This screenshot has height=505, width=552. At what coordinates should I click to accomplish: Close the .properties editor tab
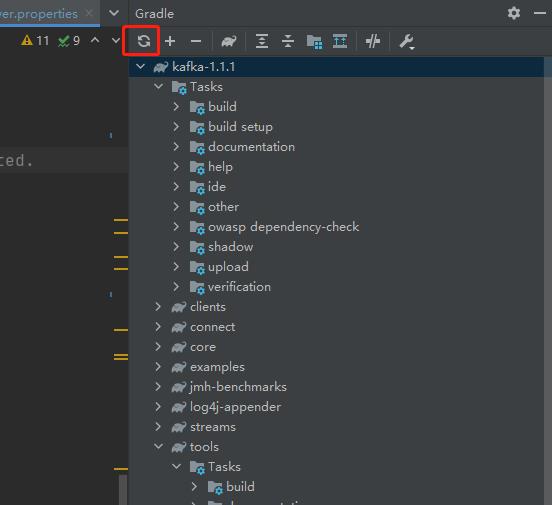[x=89, y=13]
